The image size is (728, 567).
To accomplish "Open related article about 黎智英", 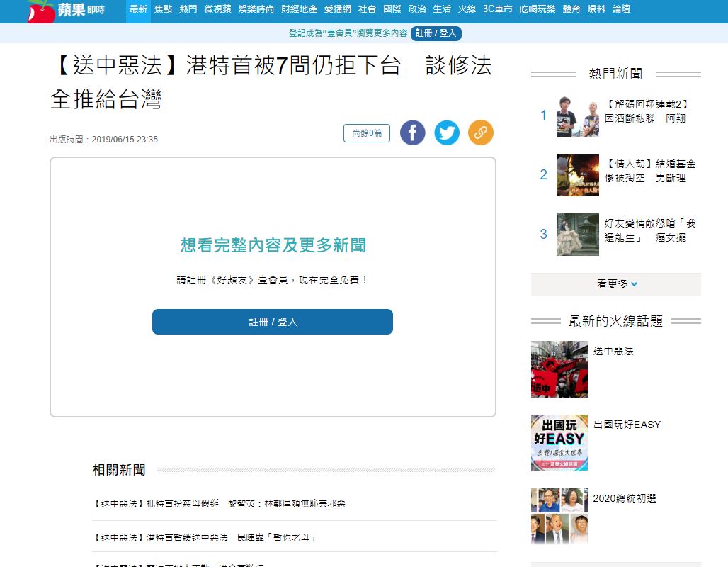I will coord(220,504).
